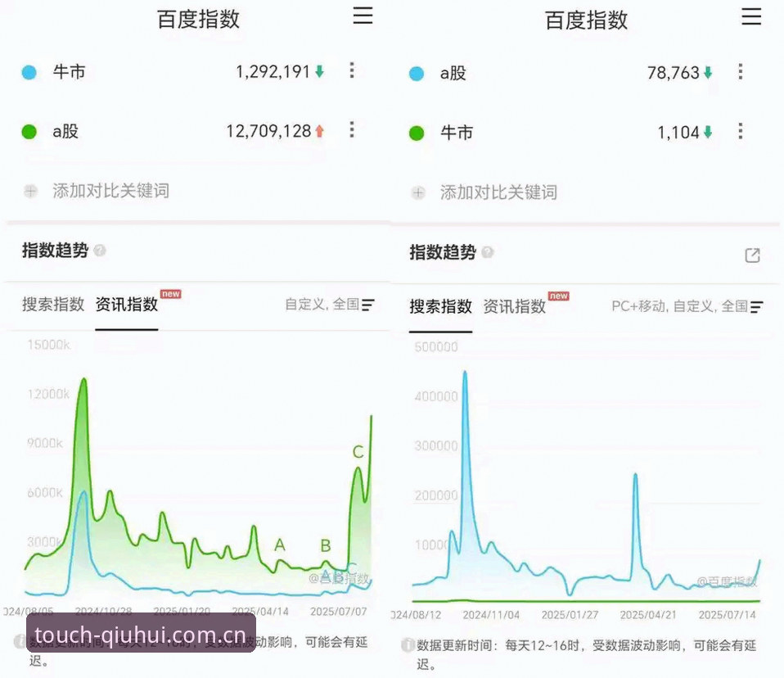Click the new badge in left panel
Image resolution: width=784 pixels, height=678 pixels.
pos(170,294)
